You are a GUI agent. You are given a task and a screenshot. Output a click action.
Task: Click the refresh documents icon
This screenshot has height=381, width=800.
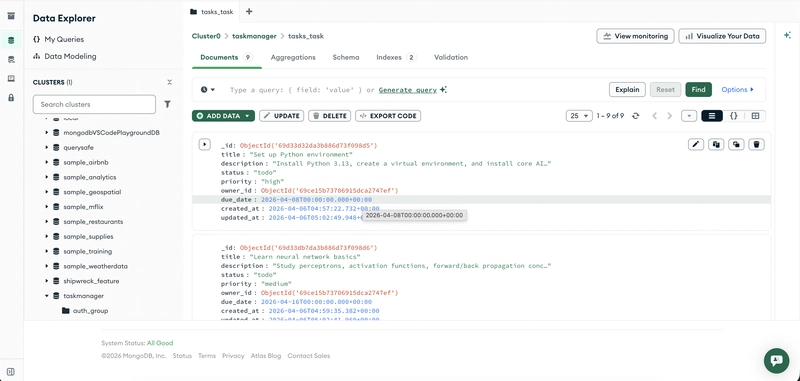[x=635, y=116]
